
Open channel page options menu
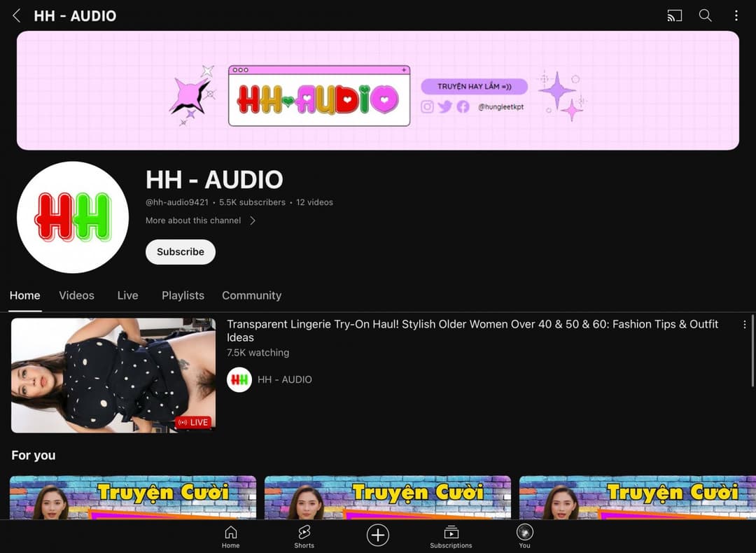tap(736, 15)
